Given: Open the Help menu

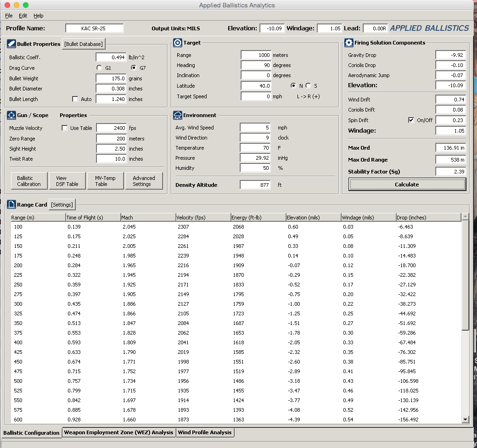Looking at the screenshot, I should (38, 16).
